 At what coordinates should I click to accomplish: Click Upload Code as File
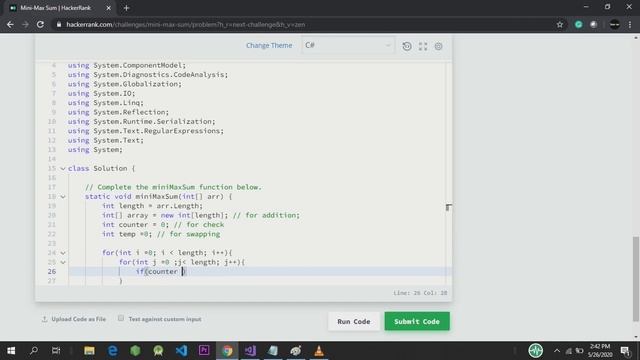click(74, 319)
